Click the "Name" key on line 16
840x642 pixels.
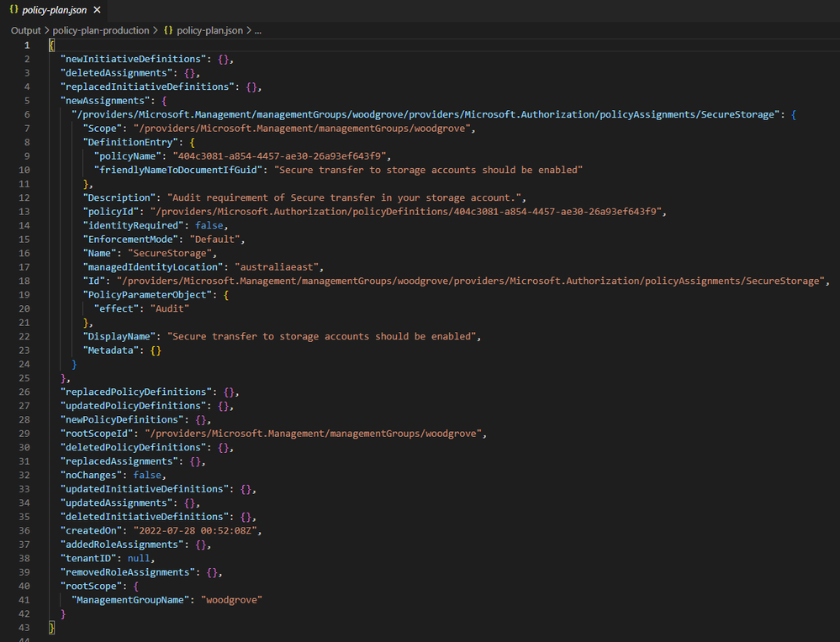tap(100, 253)
